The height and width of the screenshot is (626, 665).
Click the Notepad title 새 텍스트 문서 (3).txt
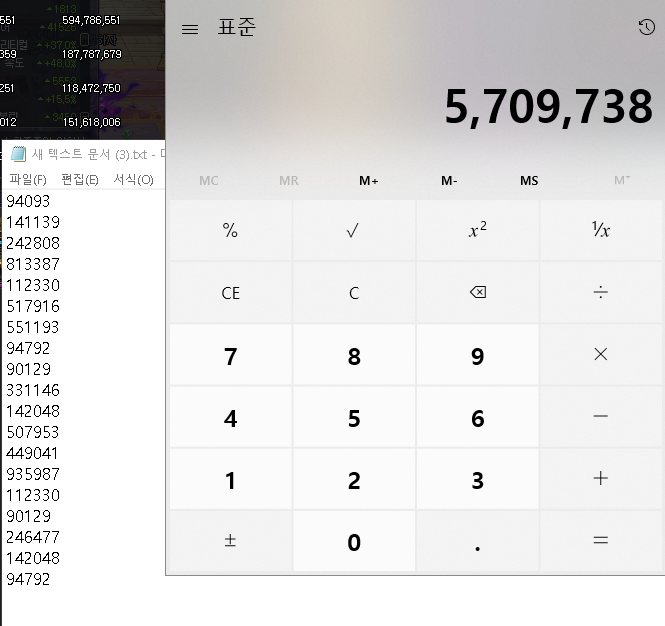point(89,154)
